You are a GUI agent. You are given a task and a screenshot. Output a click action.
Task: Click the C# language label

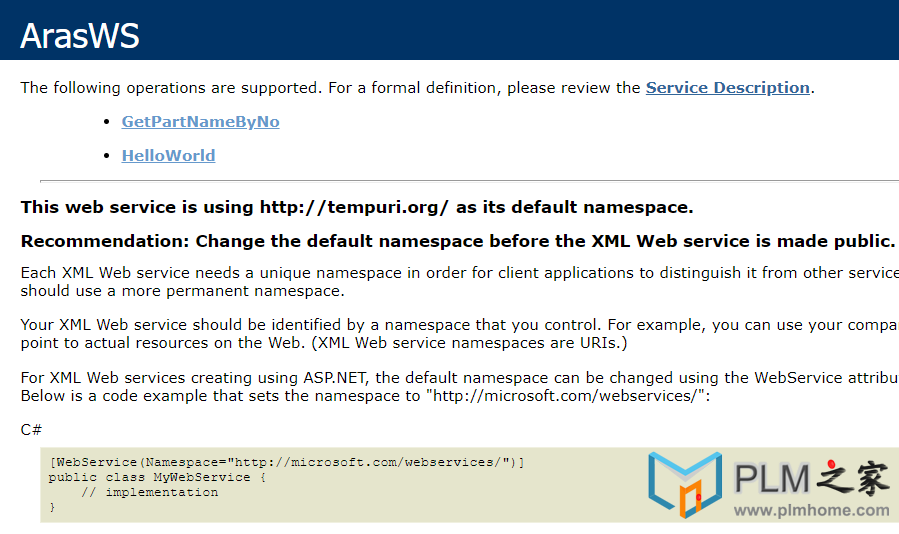31,430
